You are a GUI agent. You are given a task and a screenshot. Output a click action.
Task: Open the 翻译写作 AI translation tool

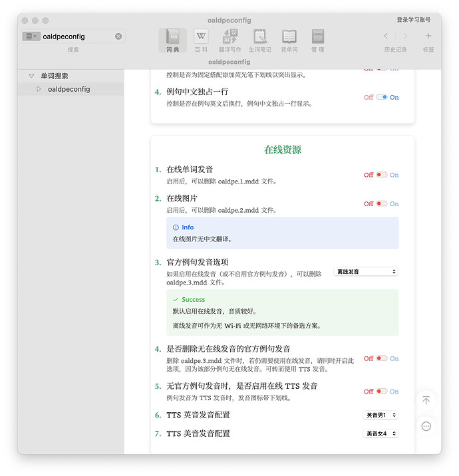coord(230,41)
